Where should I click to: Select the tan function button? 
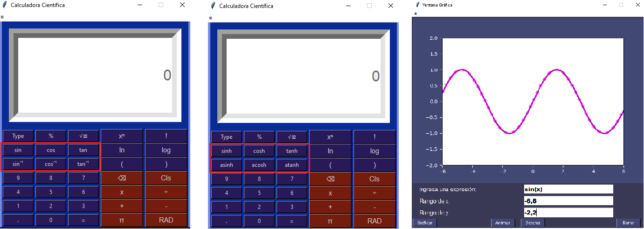83,150
